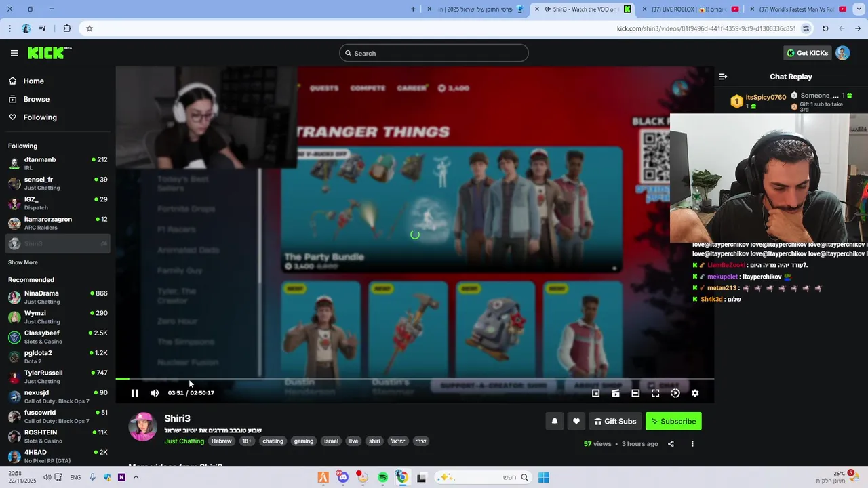
Task: Open the Just Chatting category link
Action: tap(184, 441)
